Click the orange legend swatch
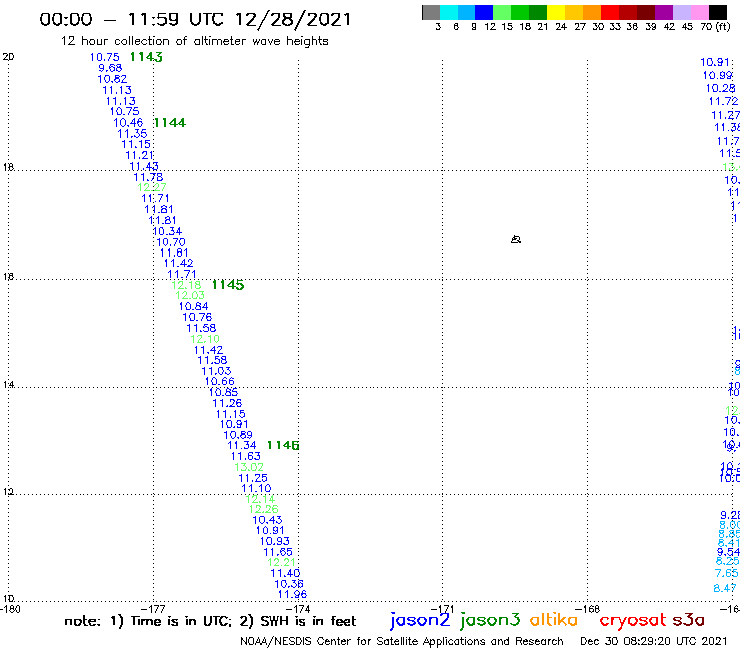740x650 pixels. [592, 12]
